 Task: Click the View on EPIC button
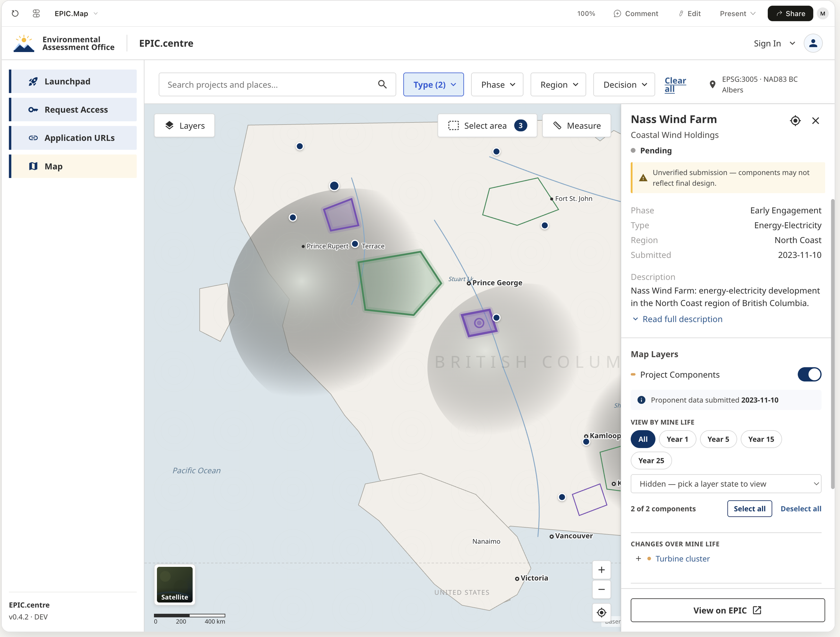click(727, 610)
